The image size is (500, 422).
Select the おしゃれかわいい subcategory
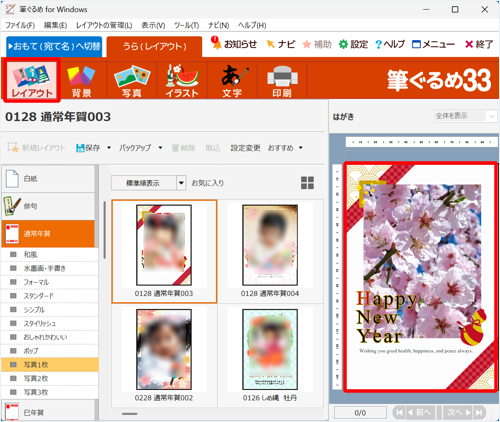[50, 337]
